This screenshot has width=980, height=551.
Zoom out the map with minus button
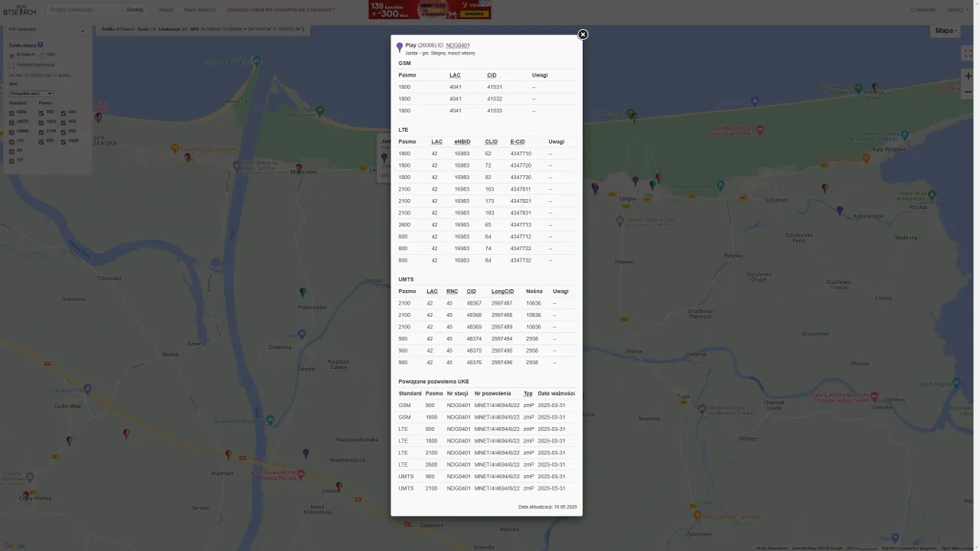pos(969,92)
